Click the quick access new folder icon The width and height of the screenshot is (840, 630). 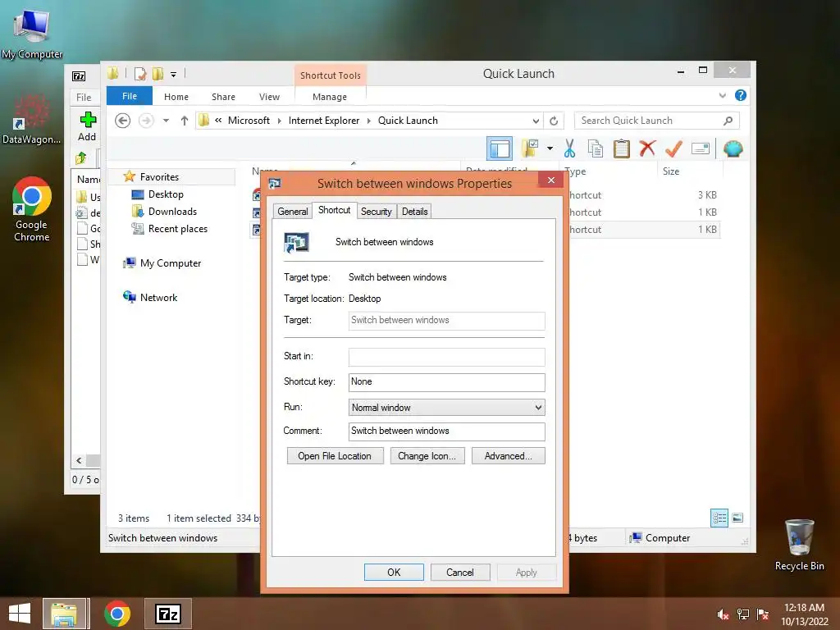coord(157,74)
